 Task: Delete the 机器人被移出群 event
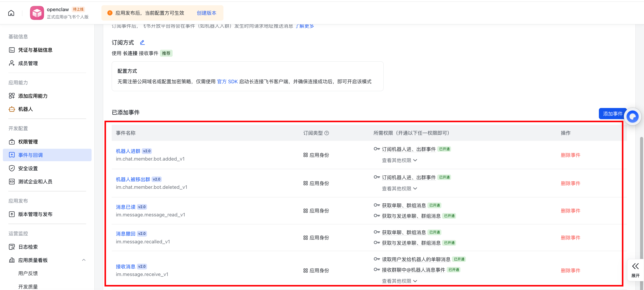570,183
